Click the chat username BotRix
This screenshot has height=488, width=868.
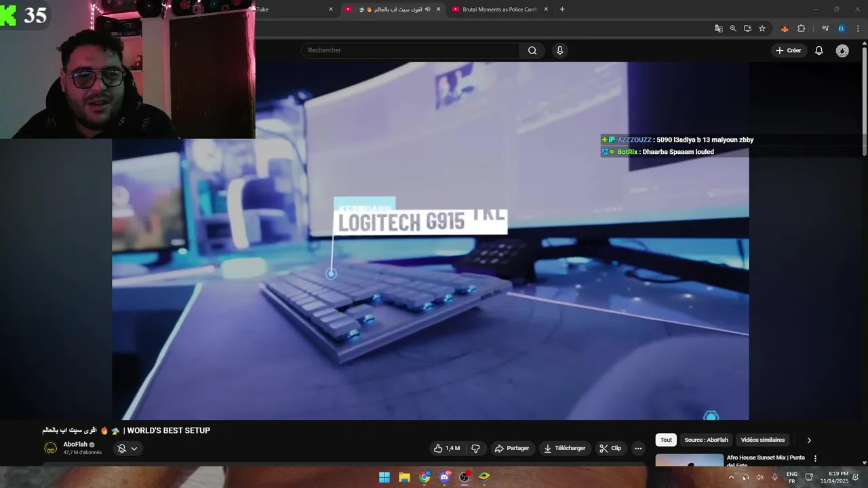click(627, 152)
